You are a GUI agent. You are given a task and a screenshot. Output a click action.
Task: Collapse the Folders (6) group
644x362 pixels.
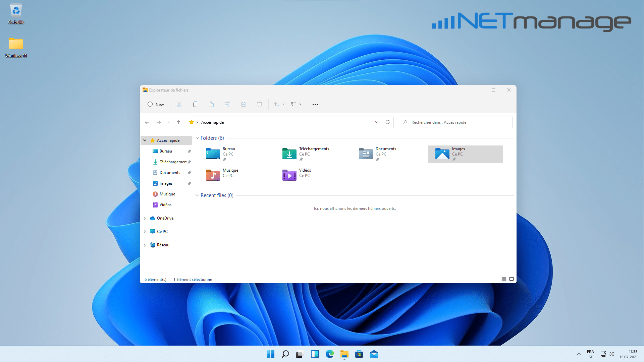coord(198,138)
